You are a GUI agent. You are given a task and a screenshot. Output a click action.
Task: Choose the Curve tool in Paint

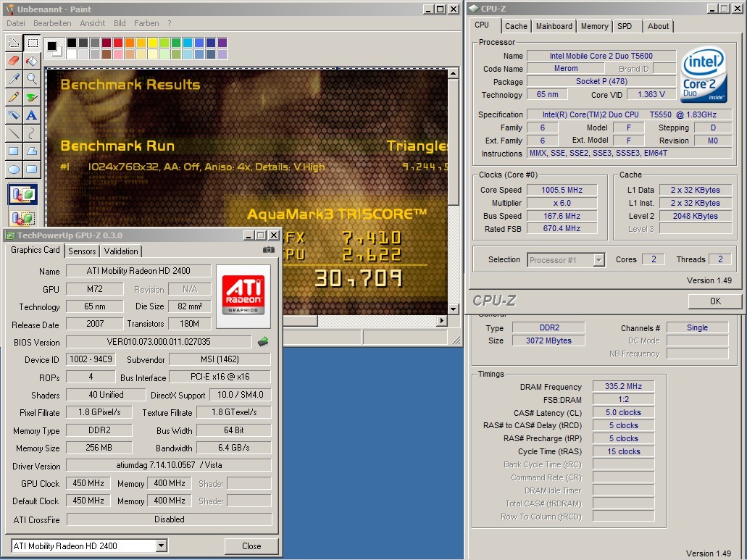(32, 133)
